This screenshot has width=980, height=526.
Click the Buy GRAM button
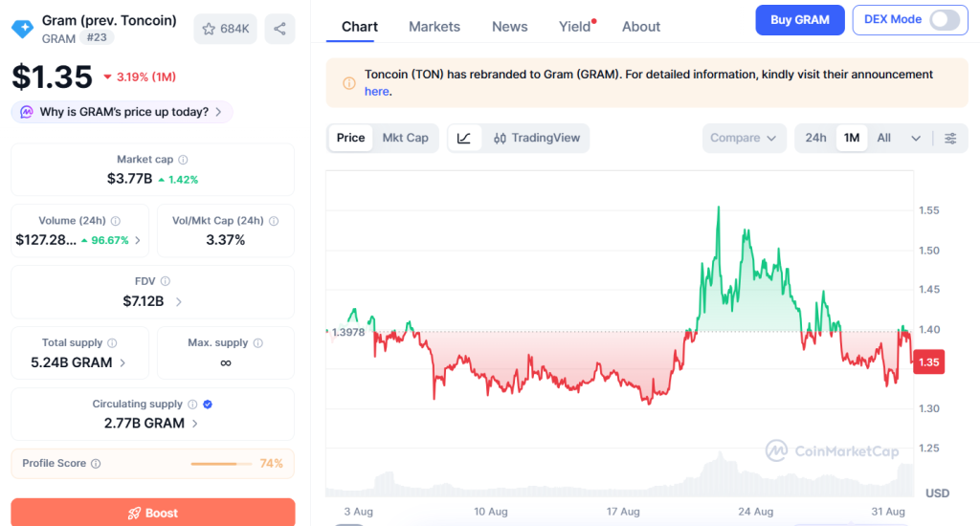point(799,20)
